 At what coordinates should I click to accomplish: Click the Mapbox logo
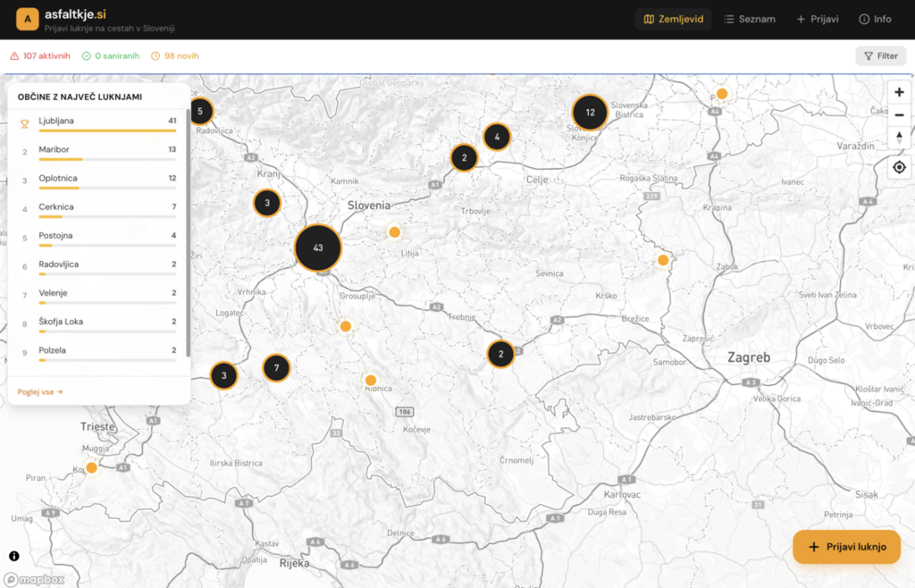click(x=36, y=579)
